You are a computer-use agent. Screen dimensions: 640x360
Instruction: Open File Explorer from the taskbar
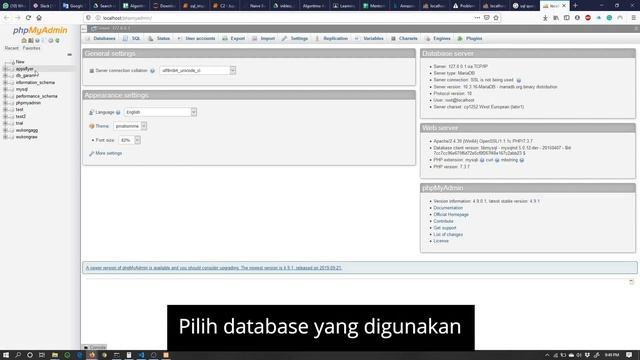54,355
